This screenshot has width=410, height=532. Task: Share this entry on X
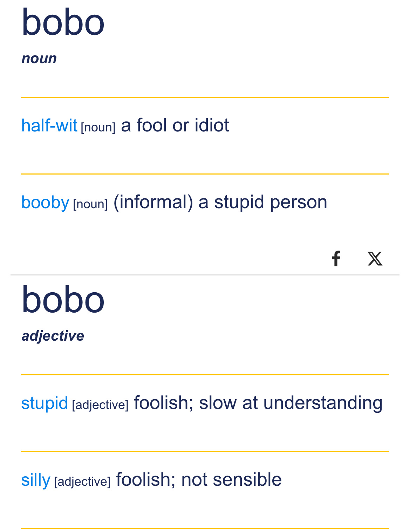point(375,259)
